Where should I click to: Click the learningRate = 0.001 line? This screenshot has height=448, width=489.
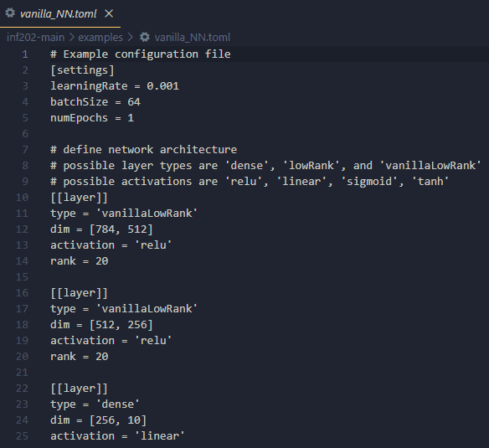[115, 86]
